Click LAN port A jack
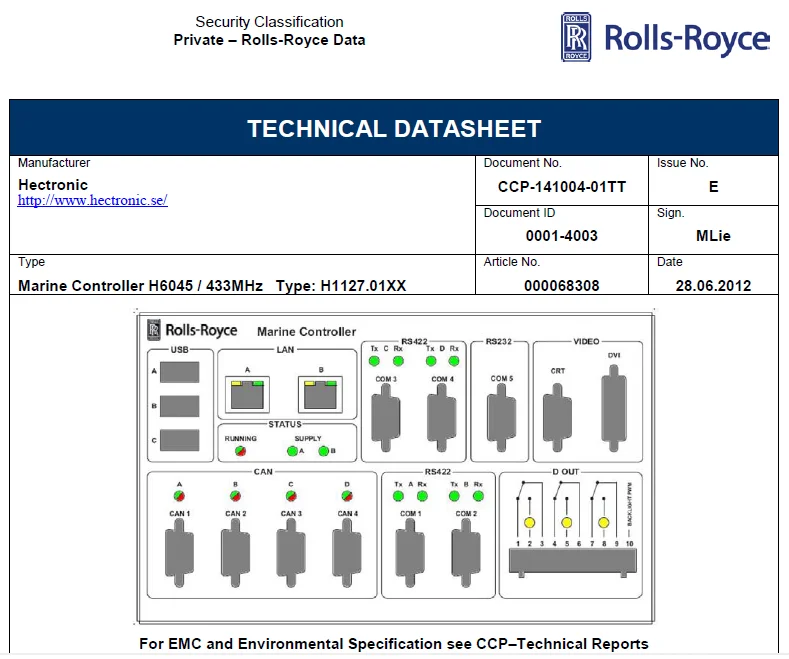 [247, 394]
